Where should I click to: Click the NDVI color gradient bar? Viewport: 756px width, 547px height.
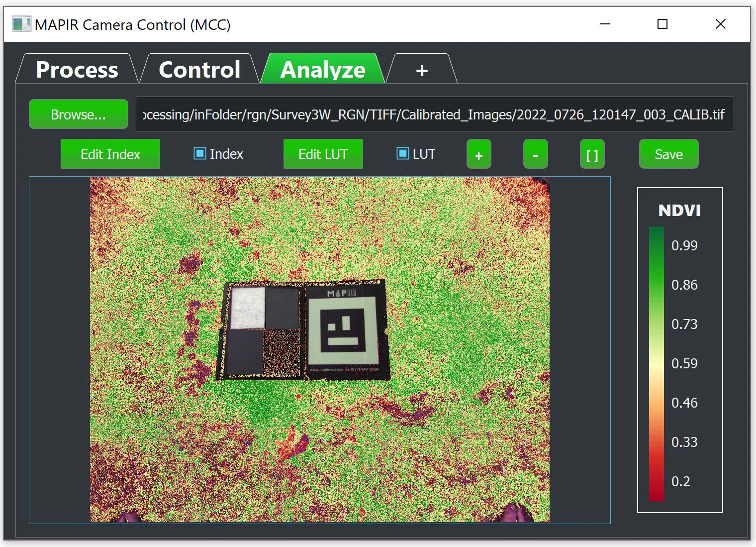[x=656, y=363]
